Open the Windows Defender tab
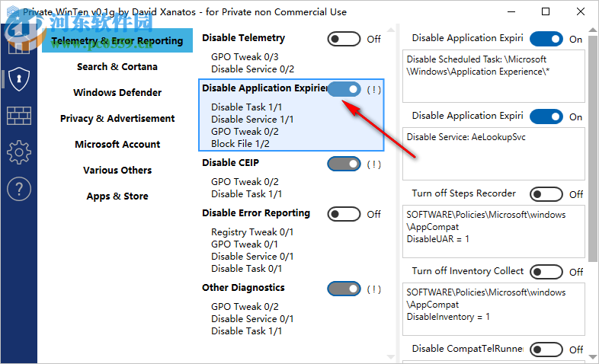 click(117, 93)
